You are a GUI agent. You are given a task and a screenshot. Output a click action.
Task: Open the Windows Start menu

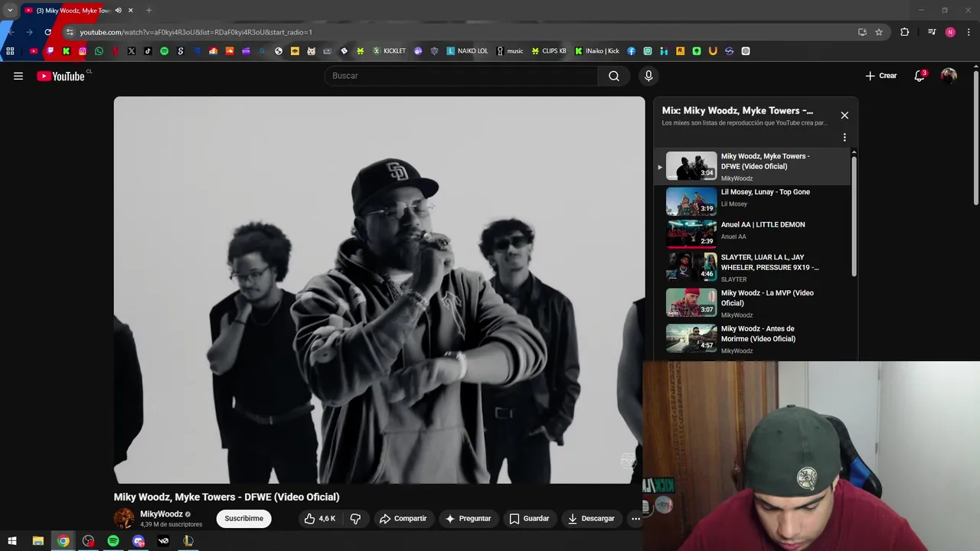click(x=12, y=541)
